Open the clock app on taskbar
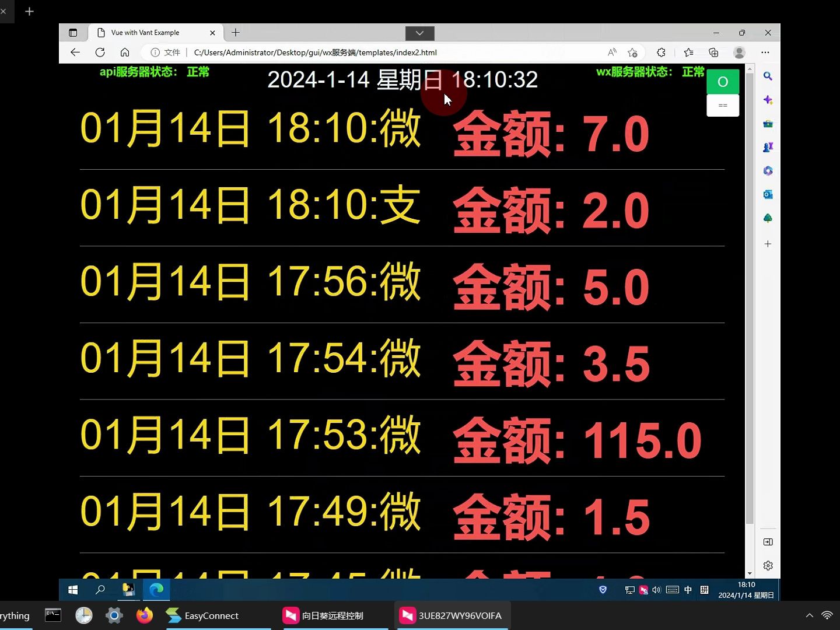Image resolution: width=840 pixels, height=630 pixels. 84,615
